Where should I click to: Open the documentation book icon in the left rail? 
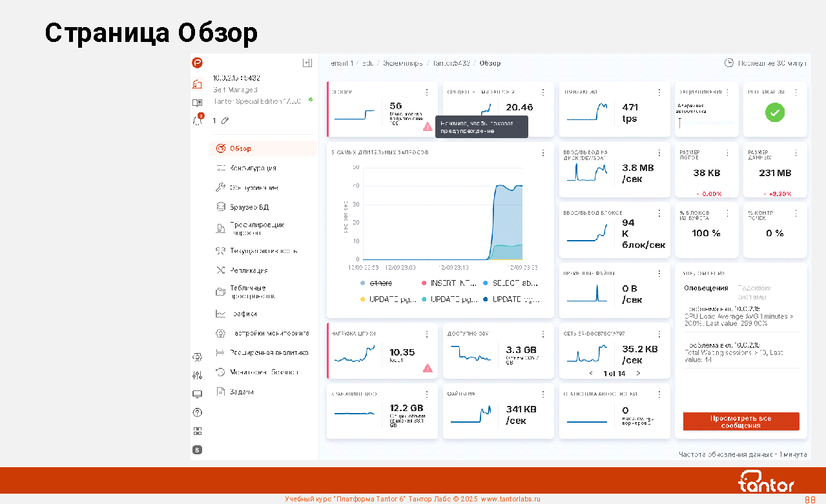pyautogui.click(x=198, y=103)
